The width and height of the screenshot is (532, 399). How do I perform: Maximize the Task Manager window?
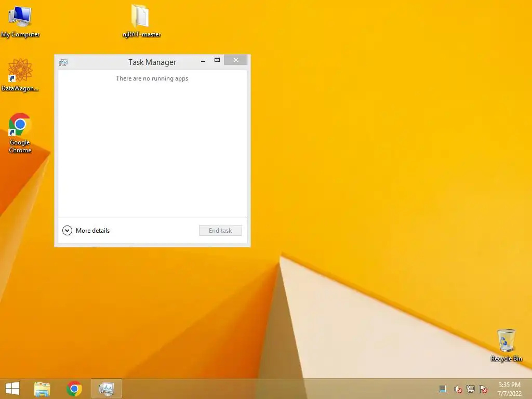(217, 60)
